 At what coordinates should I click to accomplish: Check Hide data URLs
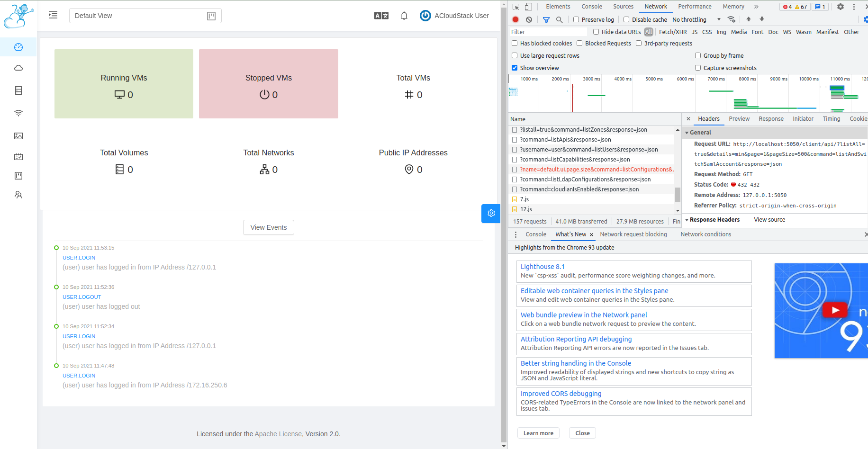coord(596,32)
